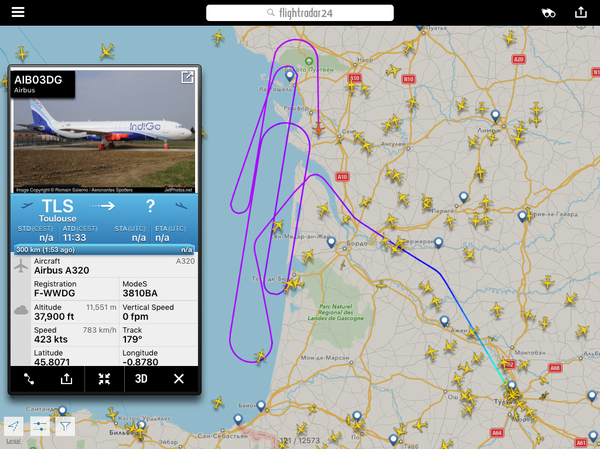Image resolution: width=600 pixels, height=449 pixels.
Task: Toggle the flight filter funnel
Action: click(x=65, y=426)
